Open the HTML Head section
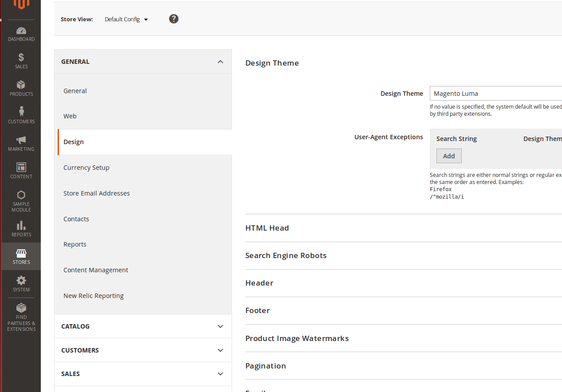562x392 pixels. tap(267, 227)
